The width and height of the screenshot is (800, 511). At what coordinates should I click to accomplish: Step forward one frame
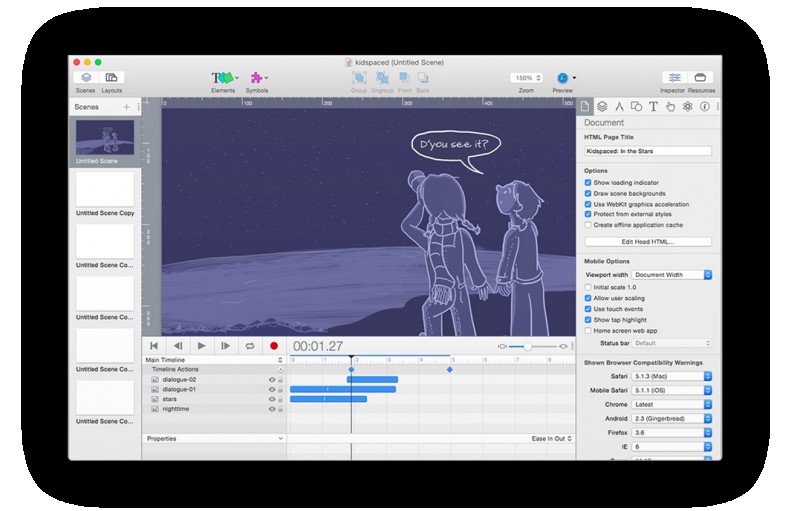point(226,346)
